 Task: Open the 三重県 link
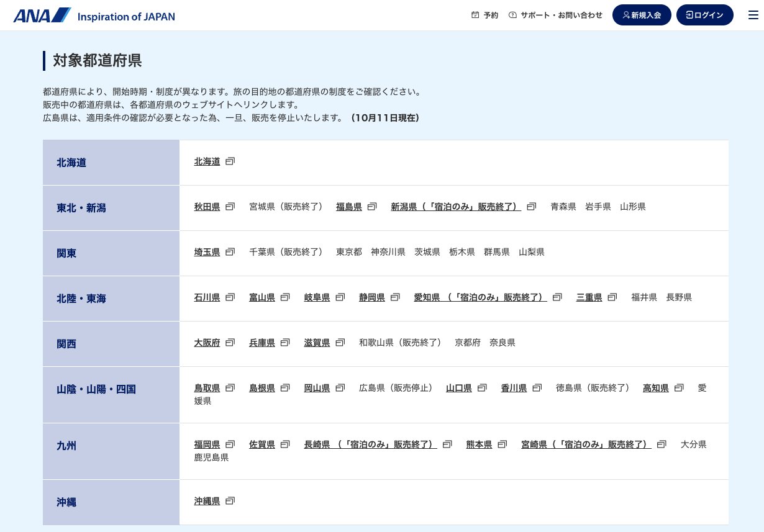(x=589, y=297)
